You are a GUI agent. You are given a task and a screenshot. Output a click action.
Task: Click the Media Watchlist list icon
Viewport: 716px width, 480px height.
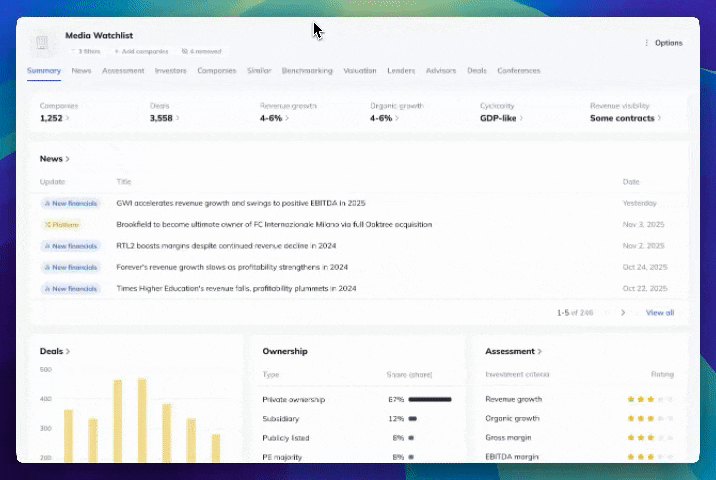pos(41,43)
